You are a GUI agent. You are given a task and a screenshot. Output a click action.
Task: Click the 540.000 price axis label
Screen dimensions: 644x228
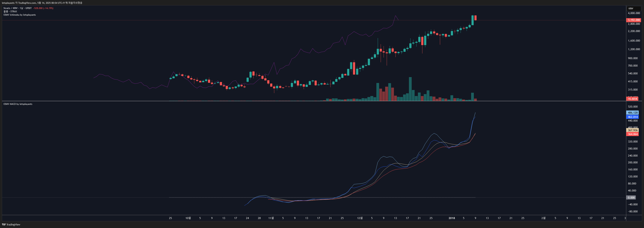(x=632, y=74)
